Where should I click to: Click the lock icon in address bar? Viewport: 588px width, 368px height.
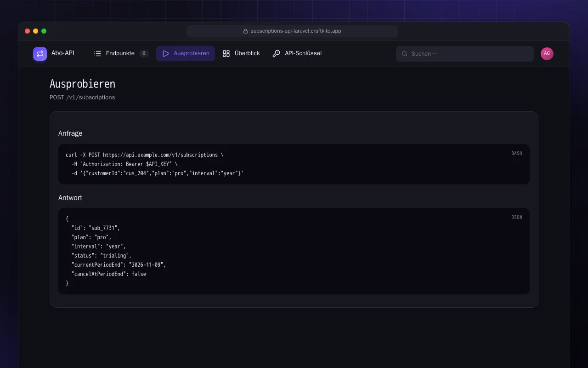tap(245, 31)
